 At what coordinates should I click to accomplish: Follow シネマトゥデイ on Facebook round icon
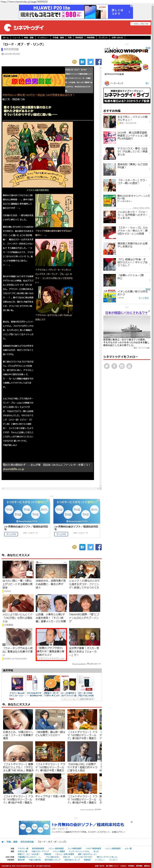(x=114, y=366)
